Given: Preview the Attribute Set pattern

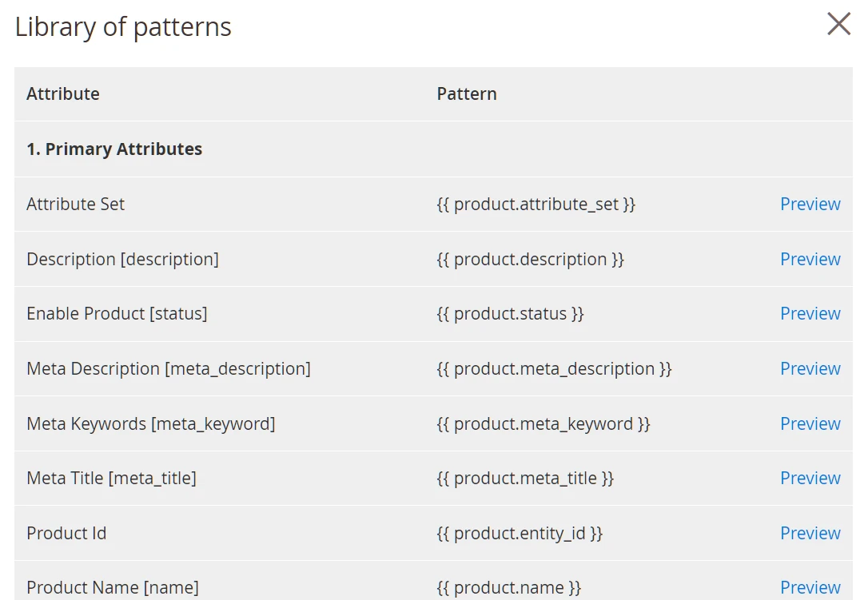Looking at the screenshot, I should click(x=810, y=204).
